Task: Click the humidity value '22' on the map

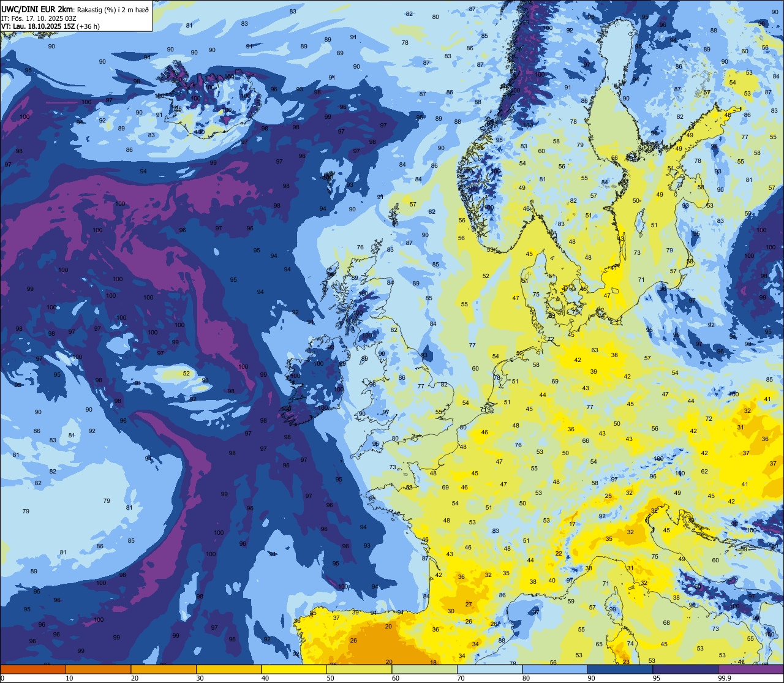Action: tap(559, 553)
